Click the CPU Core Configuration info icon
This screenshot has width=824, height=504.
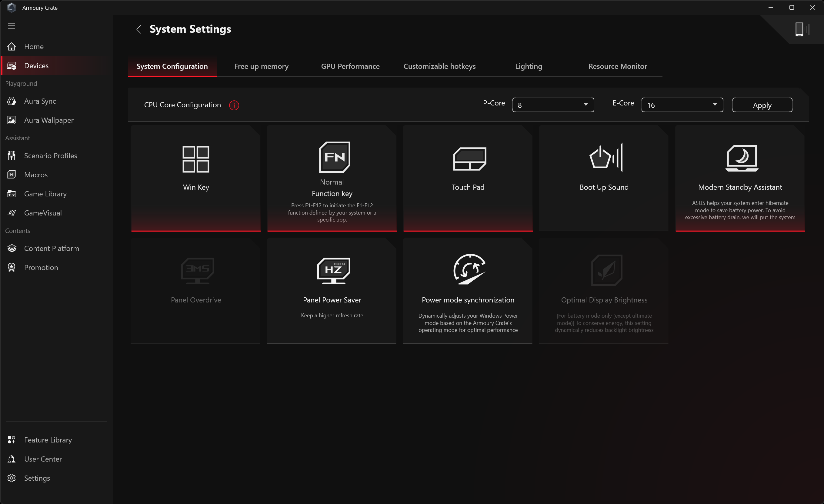234,105
